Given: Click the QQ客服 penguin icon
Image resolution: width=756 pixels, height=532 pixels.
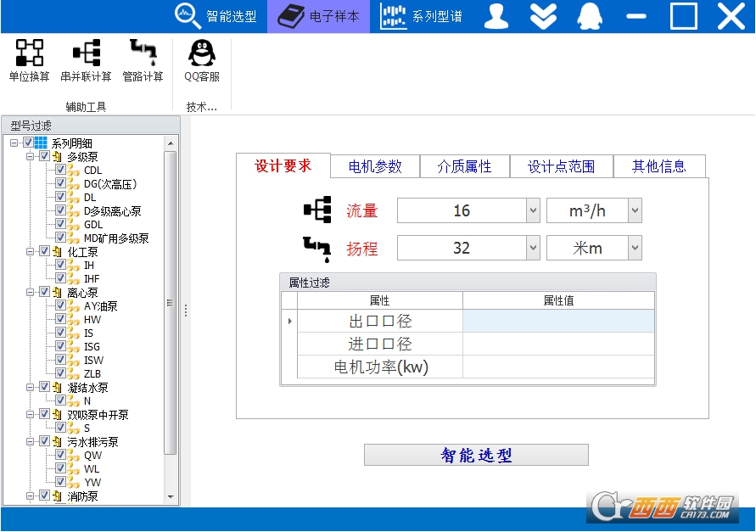Looking at the screenshot, I should [201, 60].
